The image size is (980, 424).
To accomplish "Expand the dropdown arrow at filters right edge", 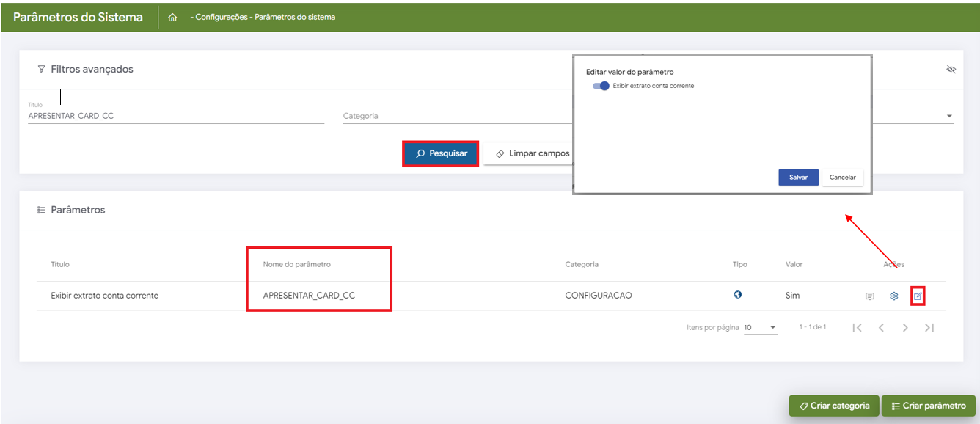I will 949,116.
